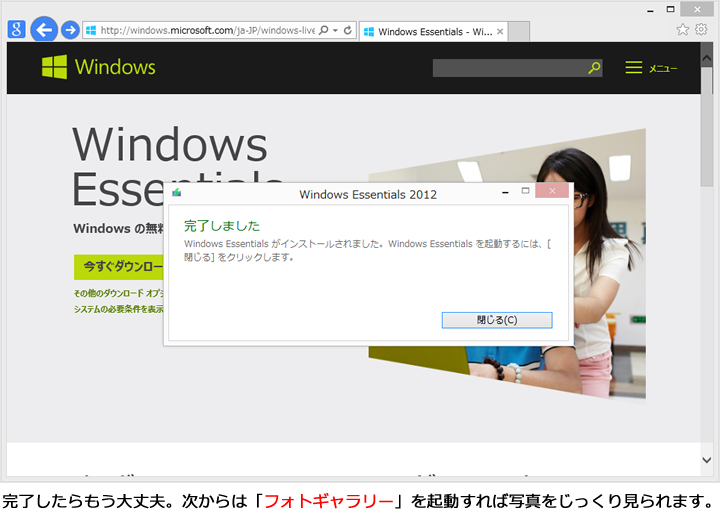Go back with the browser back arrow
This screenshot has height=510, width=720.
pos(44,30)
